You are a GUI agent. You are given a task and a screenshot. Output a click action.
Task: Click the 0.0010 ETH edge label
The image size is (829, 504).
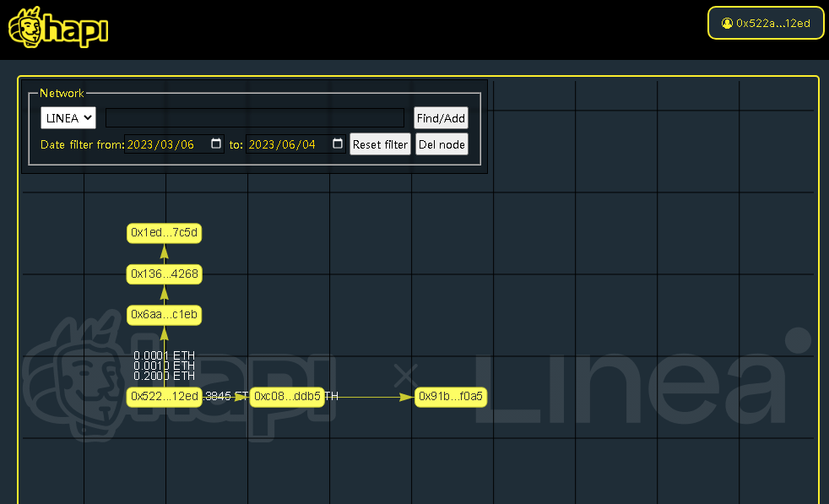pyautogui.click(x=164, y=366)
